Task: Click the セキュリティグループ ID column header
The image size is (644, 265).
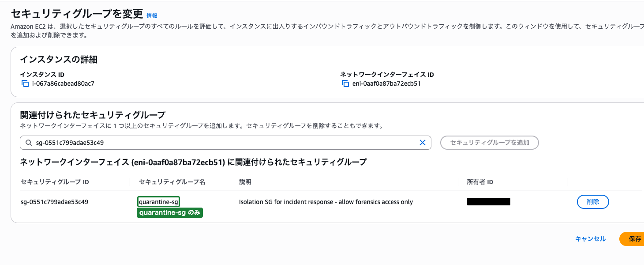Action: pyautogui.click(x=55, y=182)
